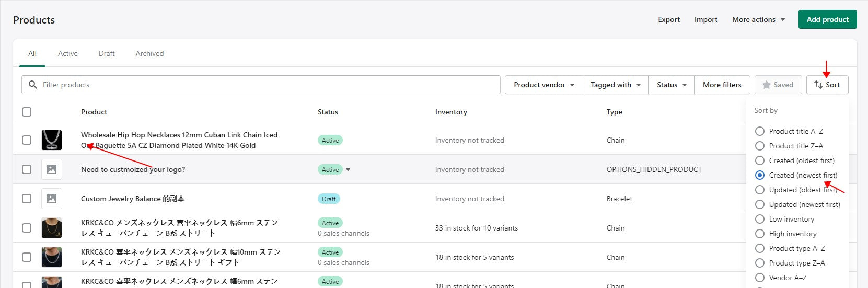Check the box for Wholesale Hip Hop Necklaces
The image size is (868, 288).
click(27, 140)
